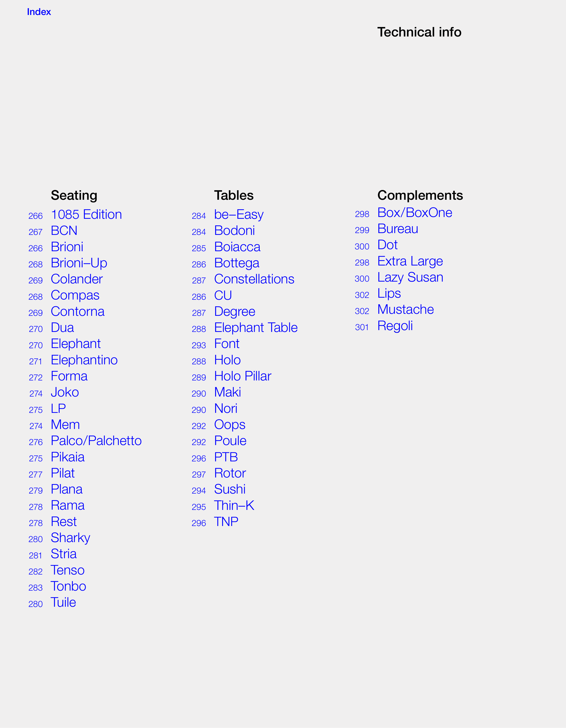566x728 pixels.
Task: Click the Index link at top
Action: (x=39, y=12)
